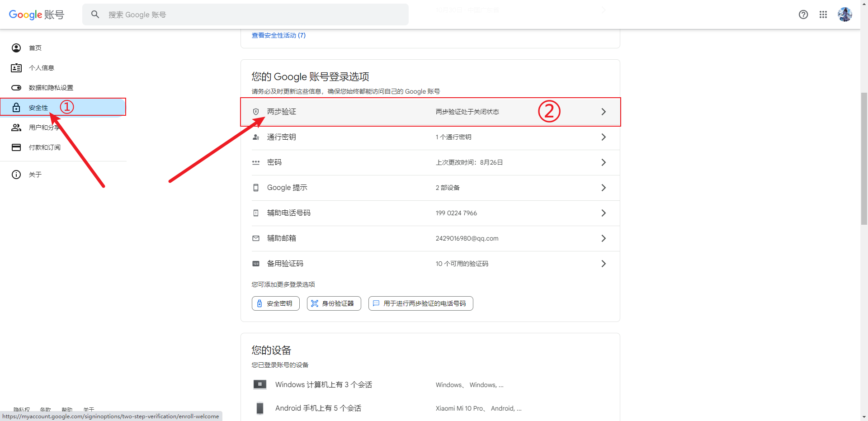Click the 备用验证码 code icon
Image resolution: width=868 pixels, height=421 pixels.
(x=256, y=264)
